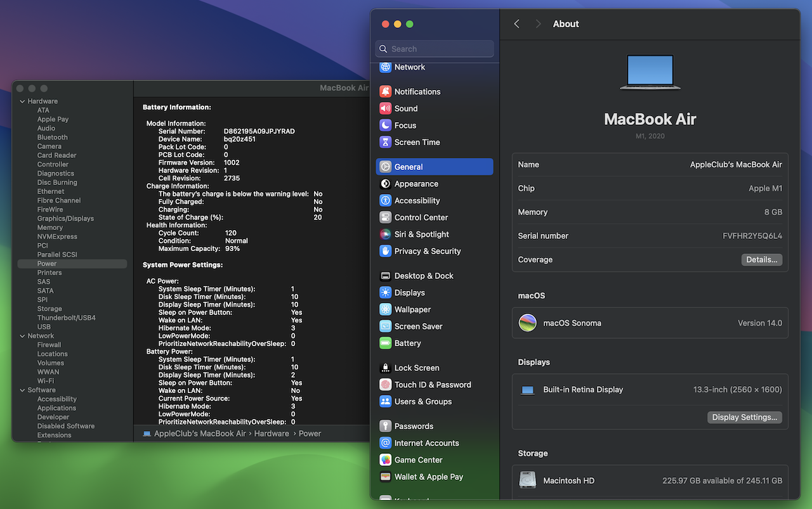
Task: Open Wallpaper settings icon
Action: pos(385,309)
